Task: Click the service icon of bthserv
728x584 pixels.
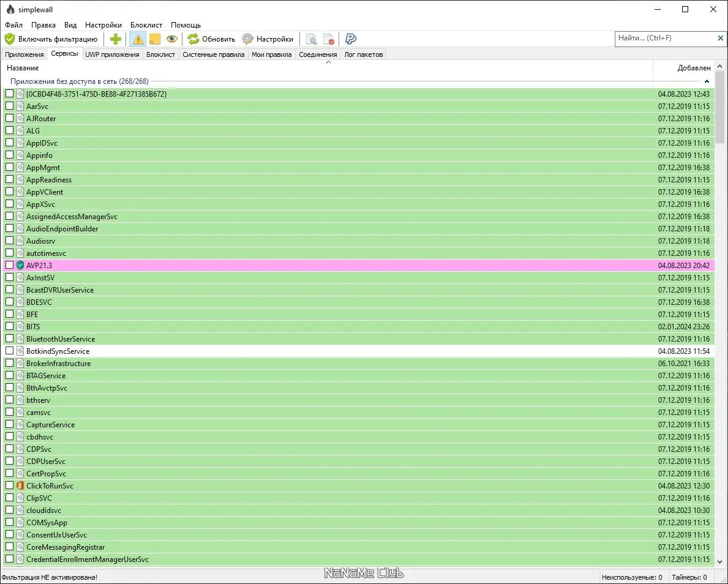Action: 20,400
